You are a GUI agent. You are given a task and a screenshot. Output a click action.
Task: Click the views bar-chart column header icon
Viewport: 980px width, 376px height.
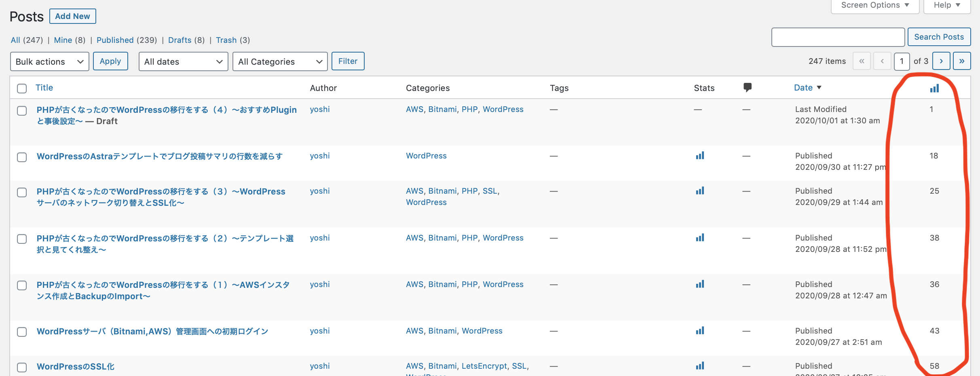tap(934, 88)
